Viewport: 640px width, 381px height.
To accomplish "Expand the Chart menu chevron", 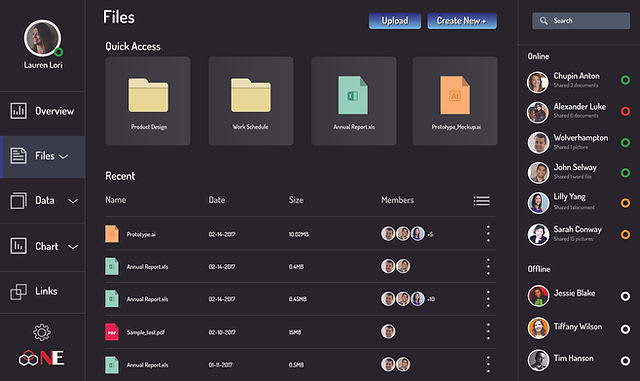I will (73, 247).
